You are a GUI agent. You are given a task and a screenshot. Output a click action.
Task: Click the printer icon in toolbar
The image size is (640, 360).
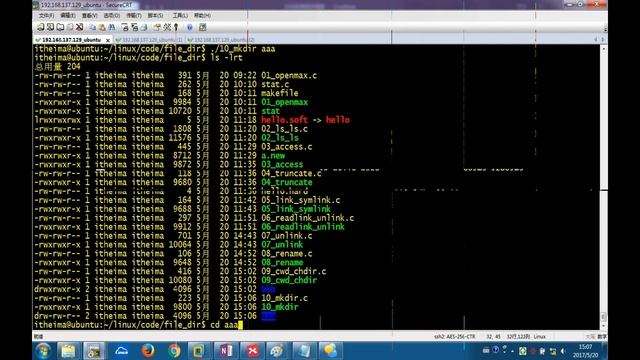click(144, 27)
